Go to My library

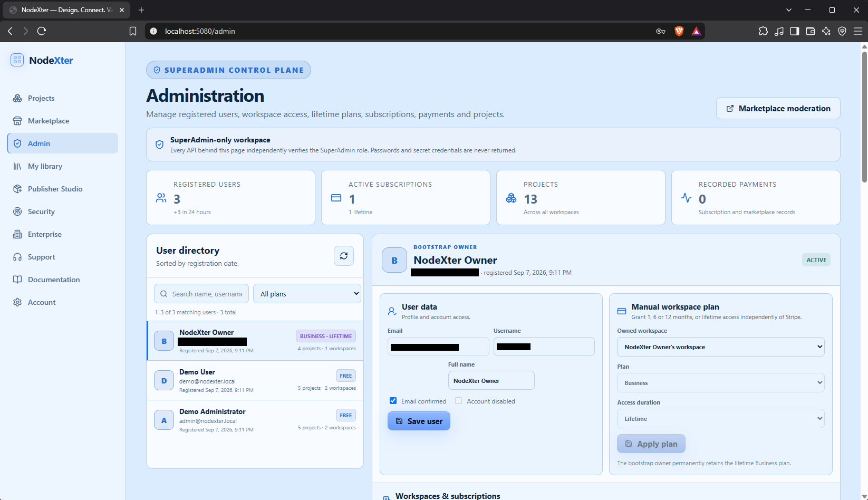click(62, 166)
